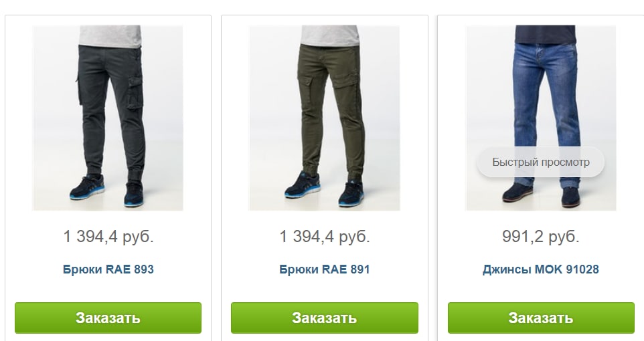Select the olive green cargo pants photo
The image size is (644, 341).
[x=325, y=118]
